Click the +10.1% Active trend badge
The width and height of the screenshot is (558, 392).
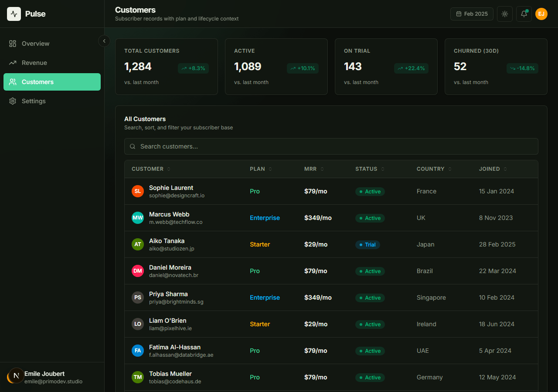303,68
